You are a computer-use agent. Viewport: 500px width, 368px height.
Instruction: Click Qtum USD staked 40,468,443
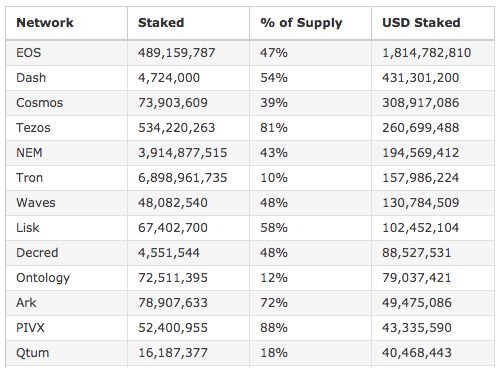click(417, 353)
